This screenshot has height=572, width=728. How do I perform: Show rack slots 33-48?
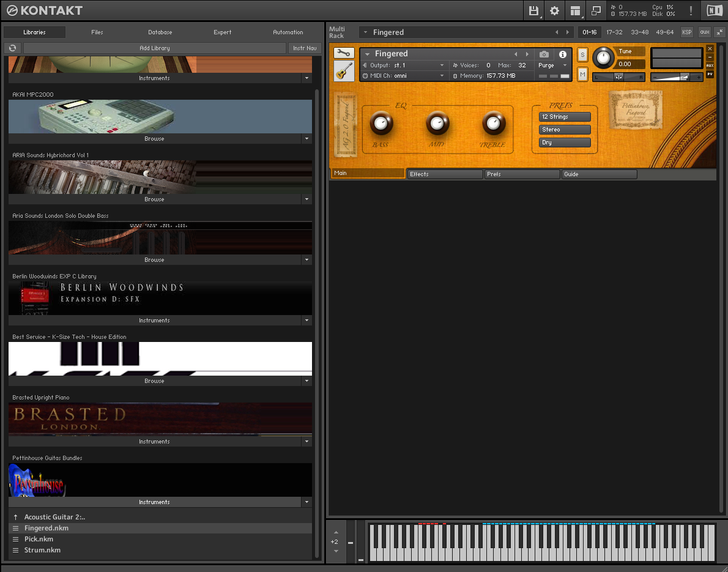pos(639,32)
